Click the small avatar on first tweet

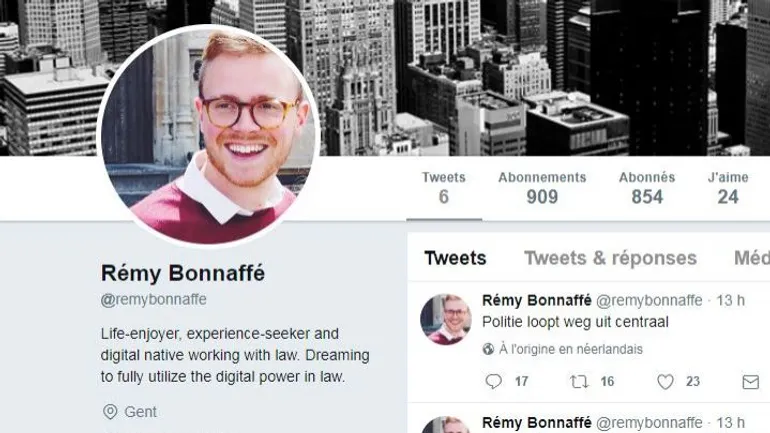coord(445,318)
